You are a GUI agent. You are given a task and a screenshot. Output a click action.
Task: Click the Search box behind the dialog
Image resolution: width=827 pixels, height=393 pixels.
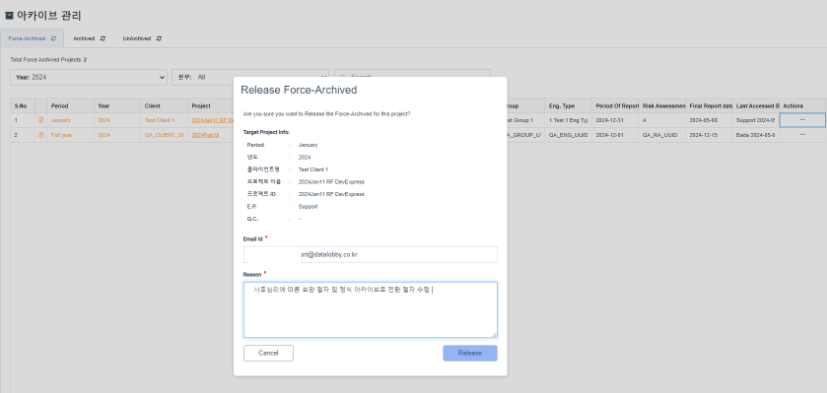coord(412,73)
